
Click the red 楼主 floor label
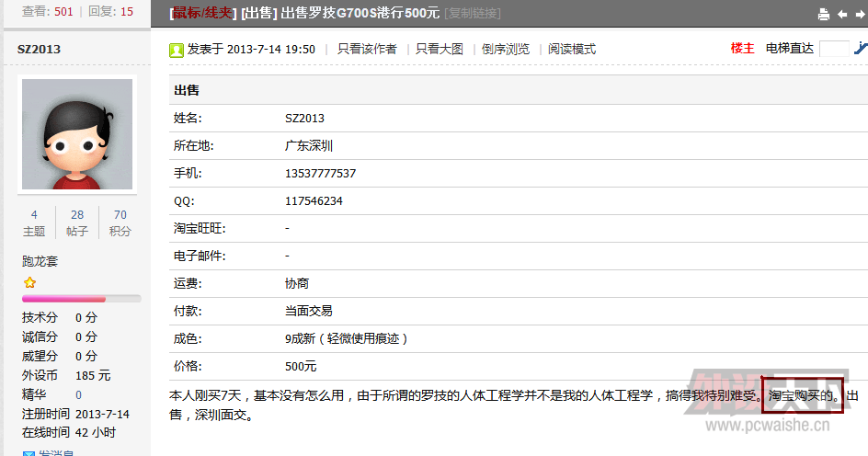tap(742, 49)
